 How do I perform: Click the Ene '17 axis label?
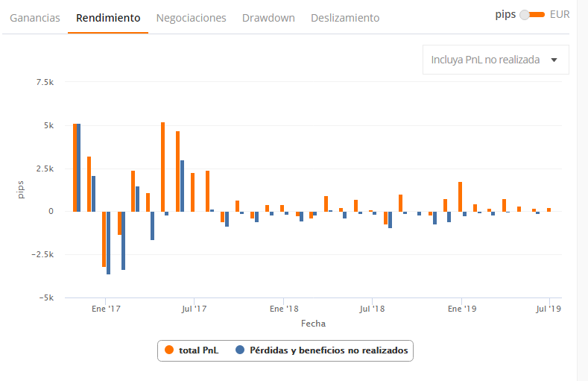(x=106, y=309)
